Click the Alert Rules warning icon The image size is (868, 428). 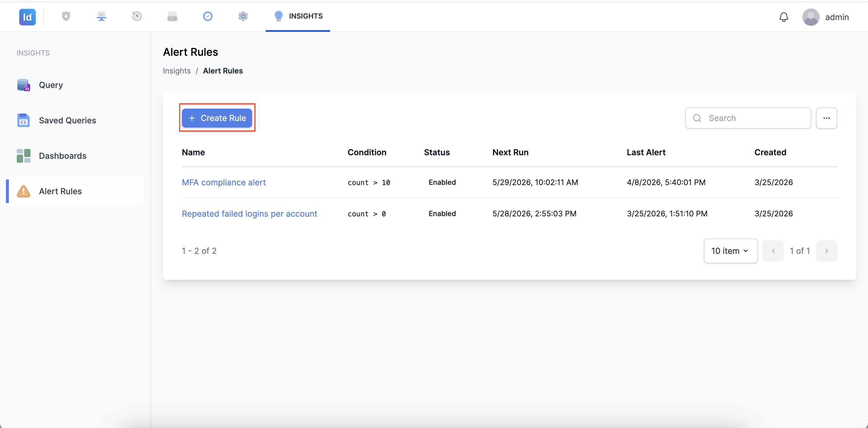24,191
